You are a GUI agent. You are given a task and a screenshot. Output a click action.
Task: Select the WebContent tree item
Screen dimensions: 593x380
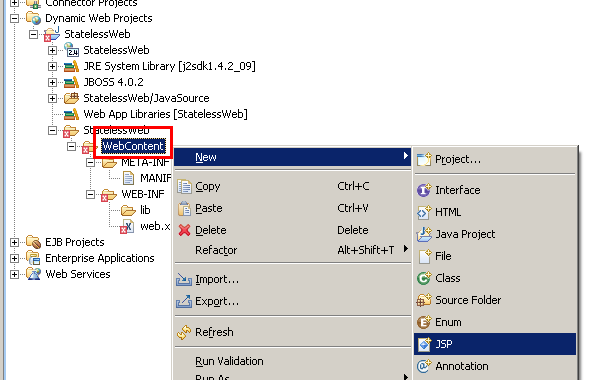pos(133,146)
